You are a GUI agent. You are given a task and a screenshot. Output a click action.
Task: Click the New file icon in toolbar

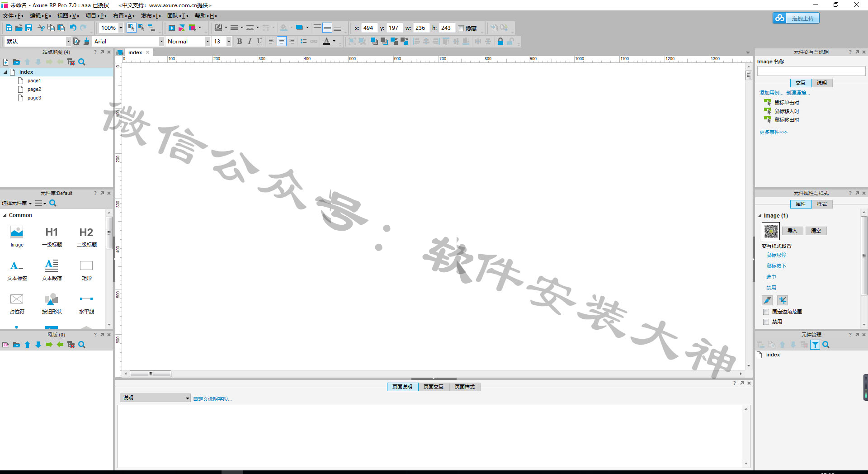coord(9,28)
